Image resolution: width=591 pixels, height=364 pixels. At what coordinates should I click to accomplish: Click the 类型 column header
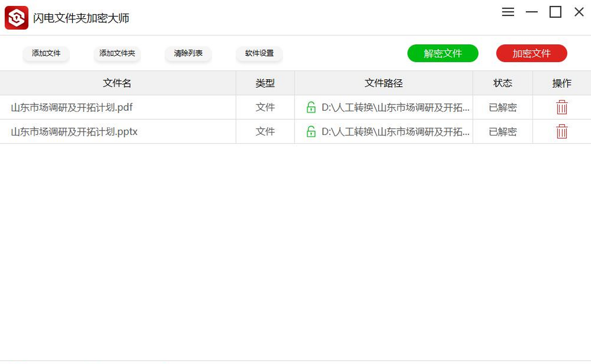[265, 83]
